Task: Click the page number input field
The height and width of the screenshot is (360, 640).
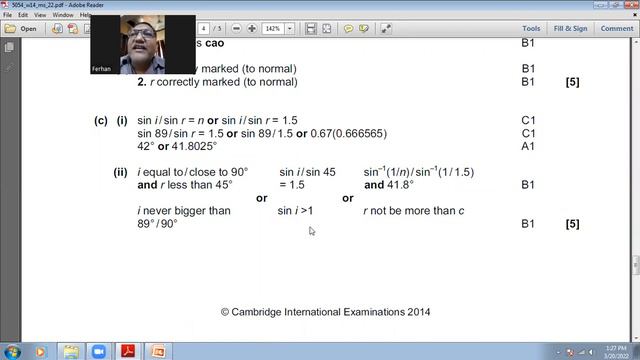Action: pyautogui.click(x=203, y=29)
